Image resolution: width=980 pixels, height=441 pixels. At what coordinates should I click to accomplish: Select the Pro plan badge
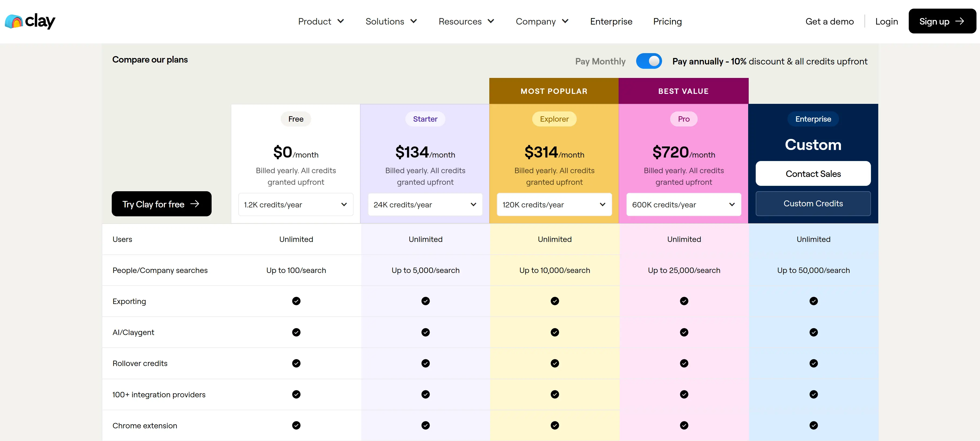684,119
